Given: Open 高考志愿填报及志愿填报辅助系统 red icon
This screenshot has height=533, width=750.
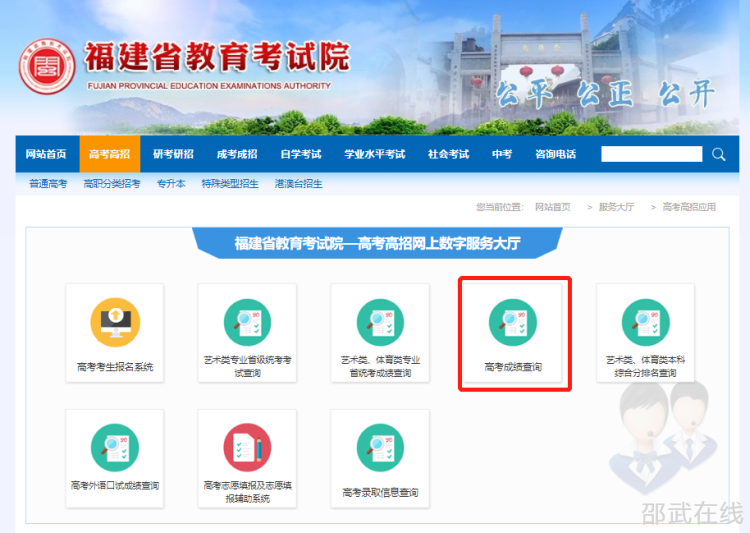Looking at the screenshot, I should (247, 448).
